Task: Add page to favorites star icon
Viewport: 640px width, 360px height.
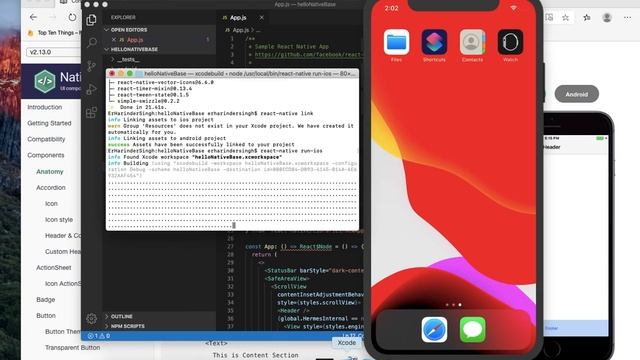Action: click(x=565, y=18)
